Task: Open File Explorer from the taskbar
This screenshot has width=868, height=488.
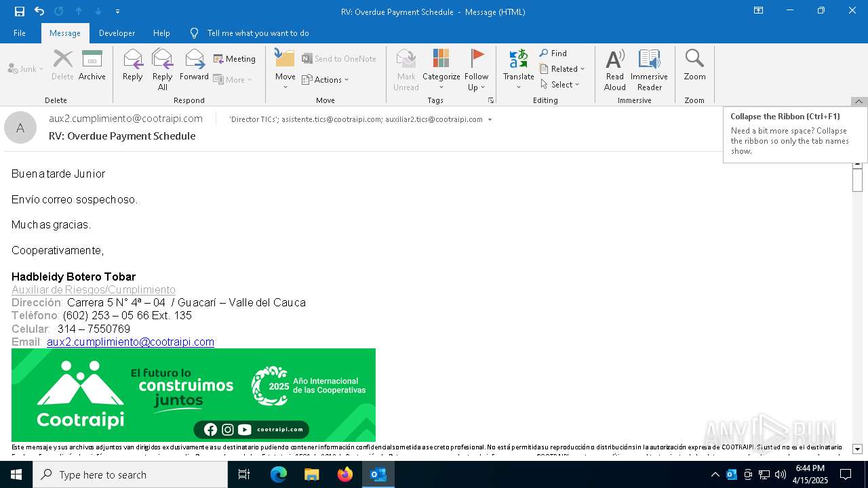Action: [x=312, y=474]
